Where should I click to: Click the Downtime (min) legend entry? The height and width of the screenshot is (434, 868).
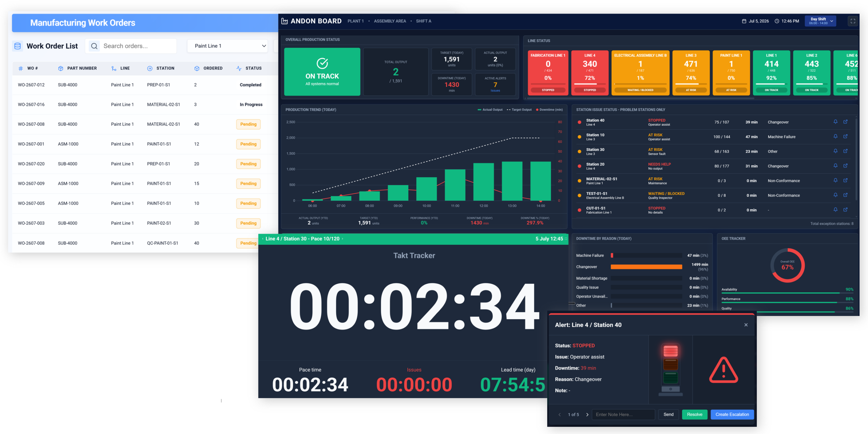549,110
